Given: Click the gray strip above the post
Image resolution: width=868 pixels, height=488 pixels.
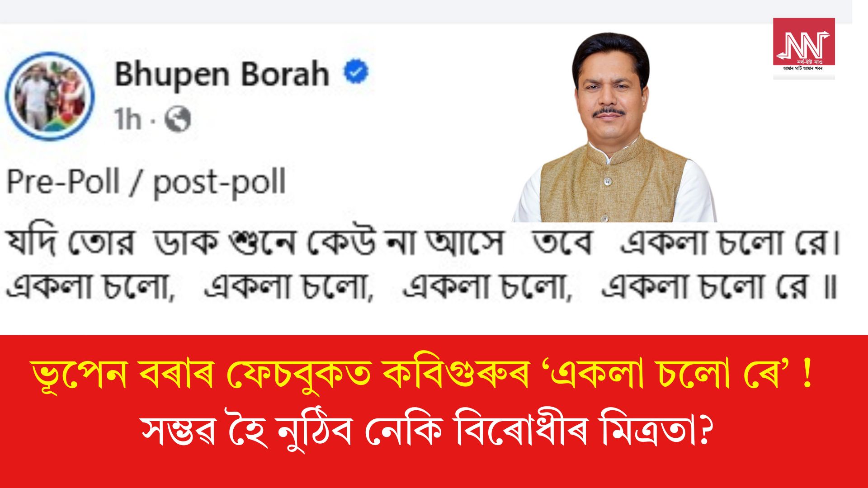Looking at the screenshot, I should (x=426, y=11).
